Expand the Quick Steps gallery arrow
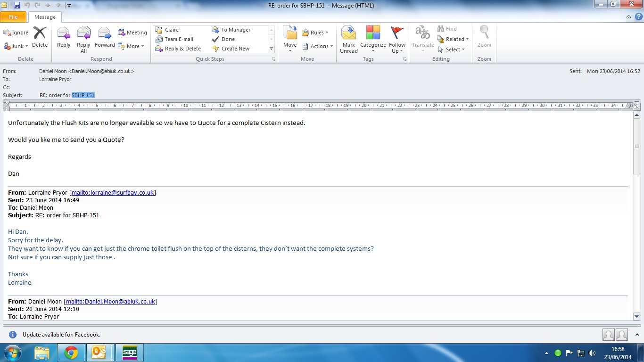Image resolution: width=644 pixels, height=362 pixels. (x=271, y=49)
